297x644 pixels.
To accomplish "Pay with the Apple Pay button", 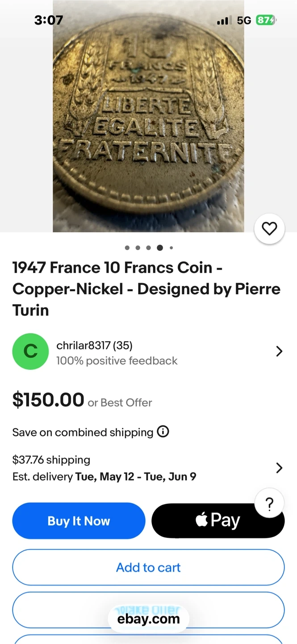I will pos(218,521).
